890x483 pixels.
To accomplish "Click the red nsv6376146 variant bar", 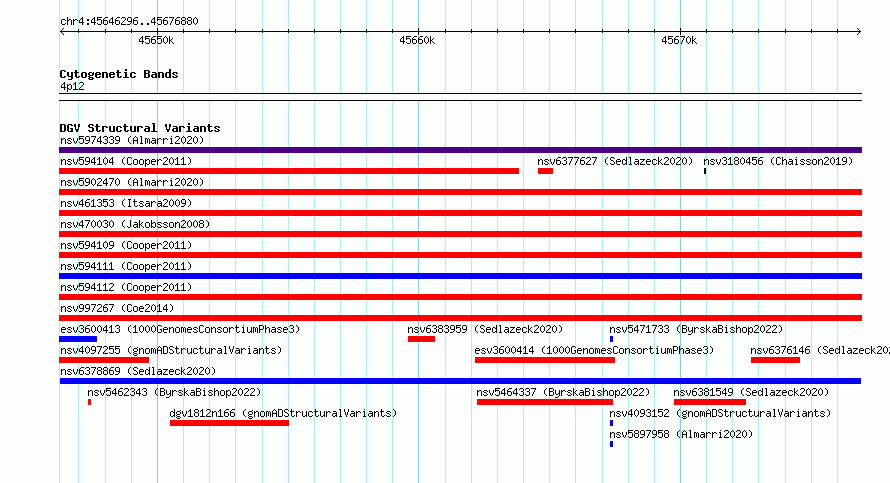I will (x=775, y=360).
